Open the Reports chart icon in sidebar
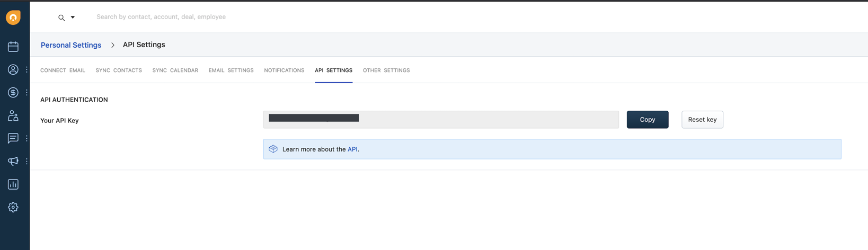Screen dimensions: 868x250 (x=13, y=184)
